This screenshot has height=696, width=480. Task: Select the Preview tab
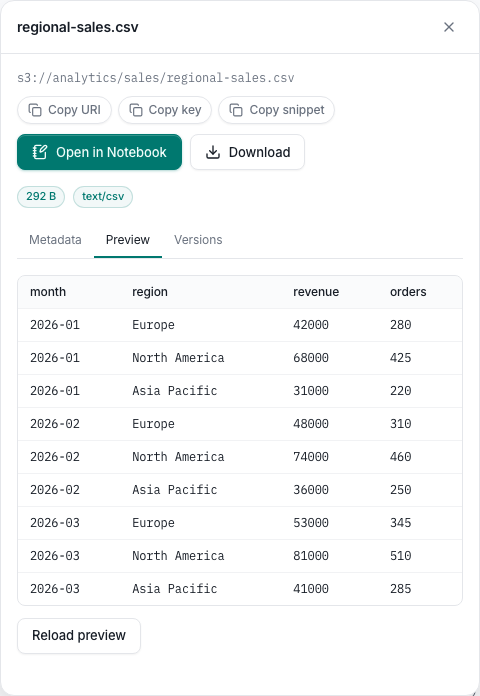point(128,240)
